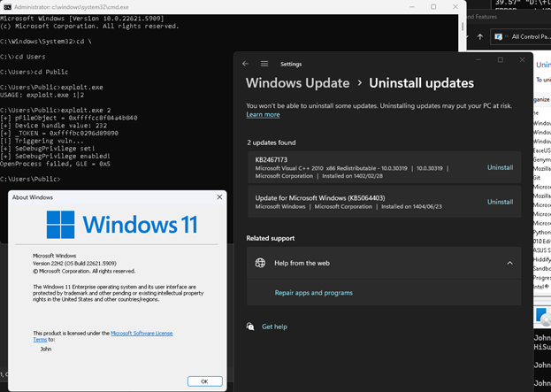Click OK in About Windows dialog

[204, 381]
